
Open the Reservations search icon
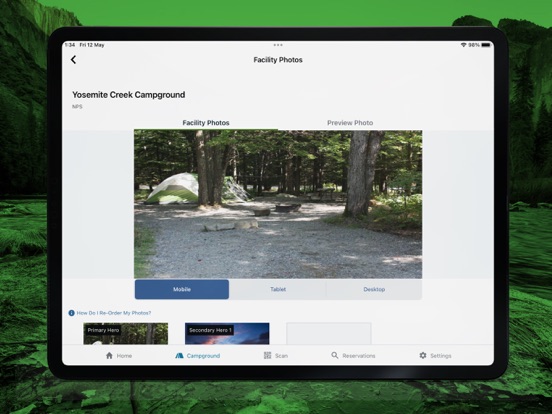point(335,355)
